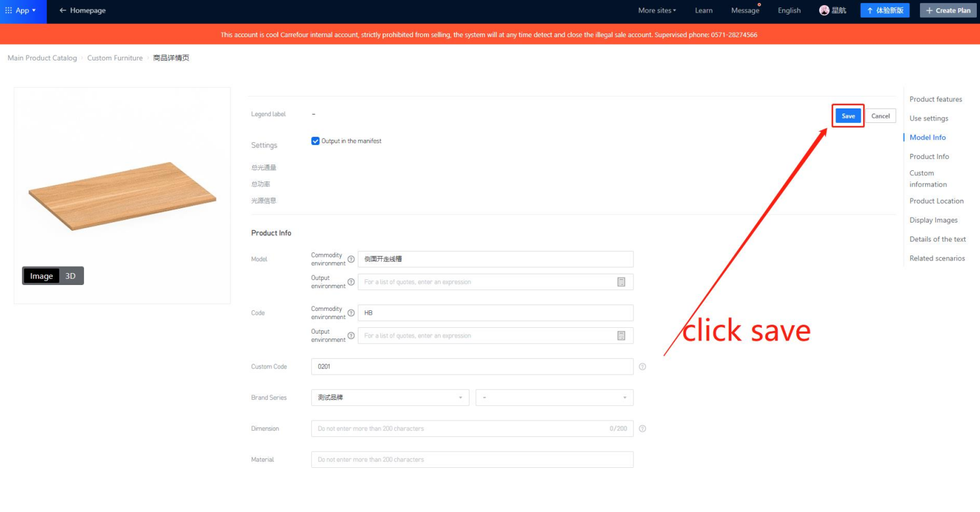This screenshot has width=980, height=512.
Task: Select the 商品详情页 breadcrumb text
Action: [x=171, y=58]
